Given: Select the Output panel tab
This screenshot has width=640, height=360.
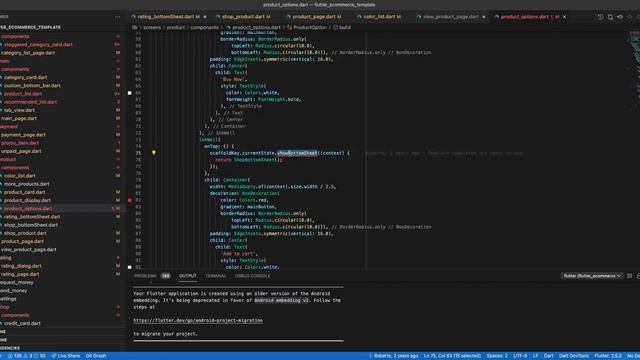Looking at the screenshot, I should coord(188,276).
